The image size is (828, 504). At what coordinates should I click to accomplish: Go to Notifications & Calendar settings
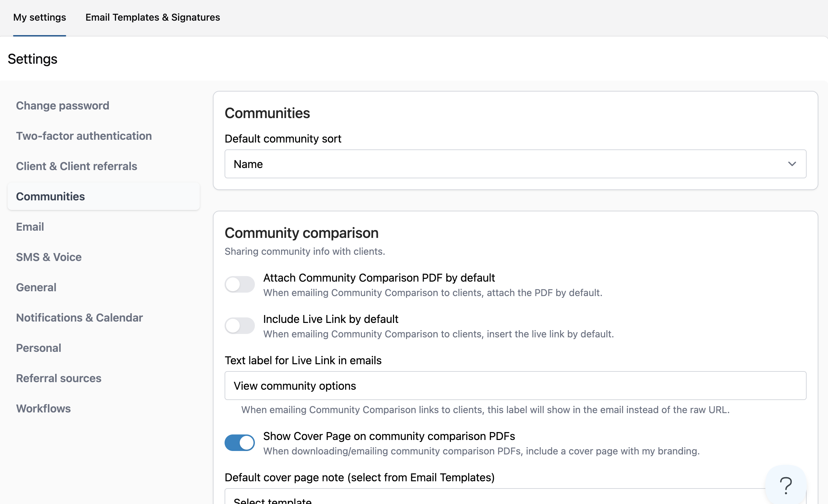[80, 318]
